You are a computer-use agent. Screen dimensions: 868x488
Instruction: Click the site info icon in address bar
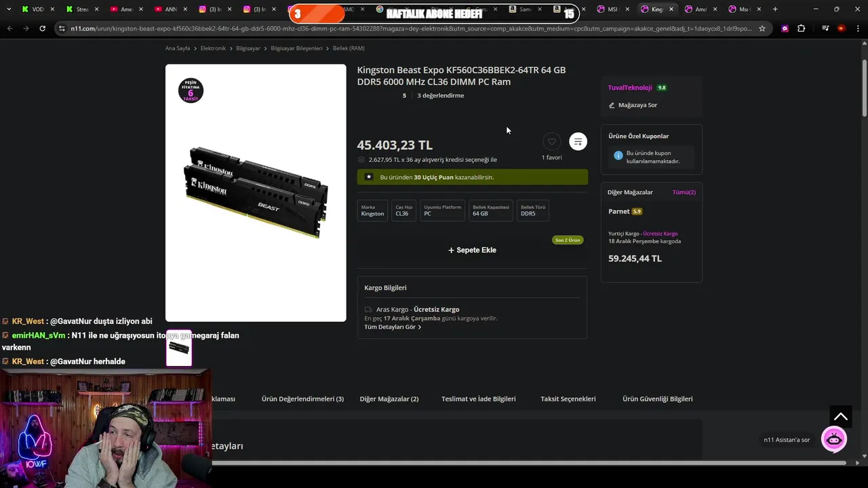[x=62, y=28]
